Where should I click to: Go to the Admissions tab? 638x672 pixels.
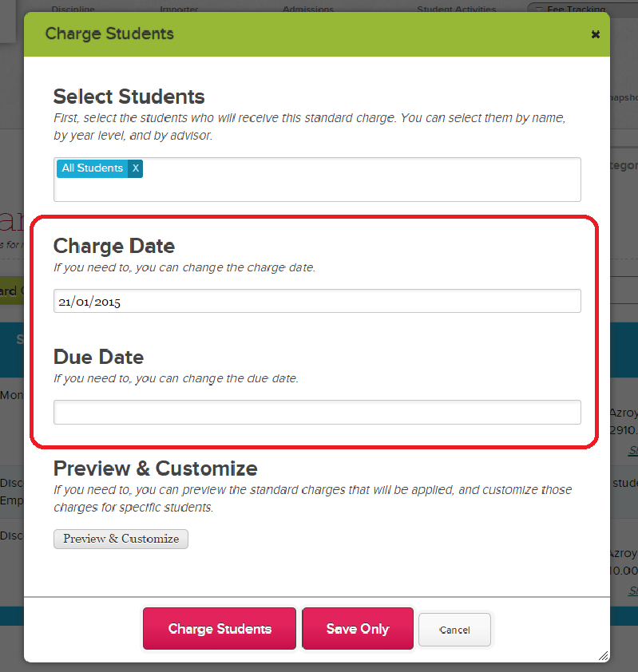[x=308, y=9]
